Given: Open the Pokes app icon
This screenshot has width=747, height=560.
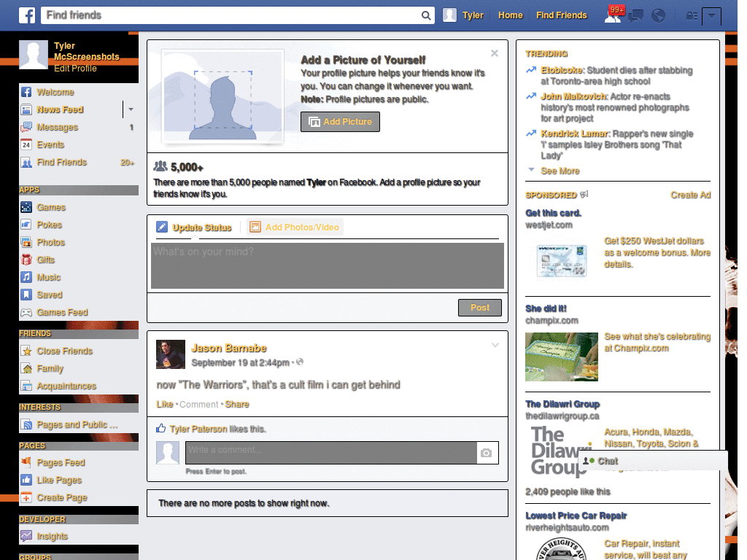Looking at the screenshot, I should pos(26,225).
